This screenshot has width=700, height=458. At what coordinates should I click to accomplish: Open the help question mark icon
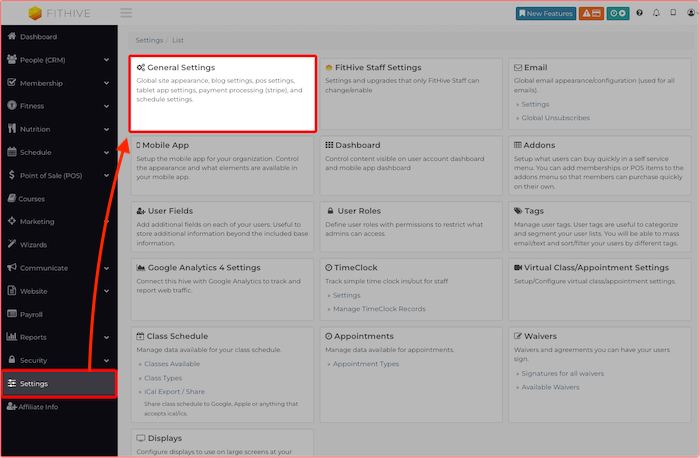(x=639, y=13)
